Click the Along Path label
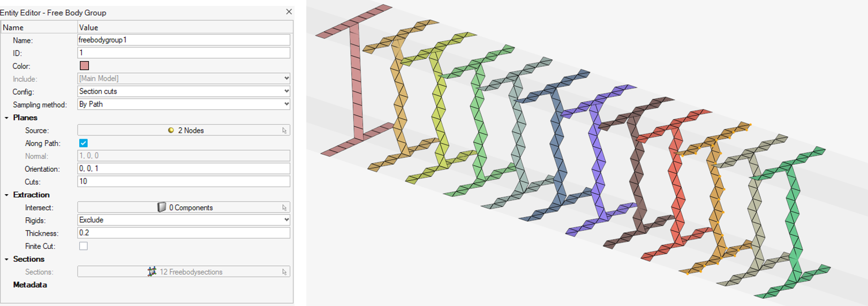The width and height of the screenshot is (868, 306). pyautogui.click(x=43, y=143)
